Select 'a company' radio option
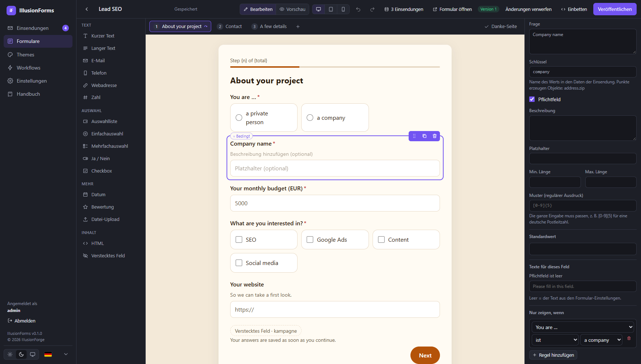Viewport: 641px width, 364px height. pyautogui.click(x=335, y=118)
